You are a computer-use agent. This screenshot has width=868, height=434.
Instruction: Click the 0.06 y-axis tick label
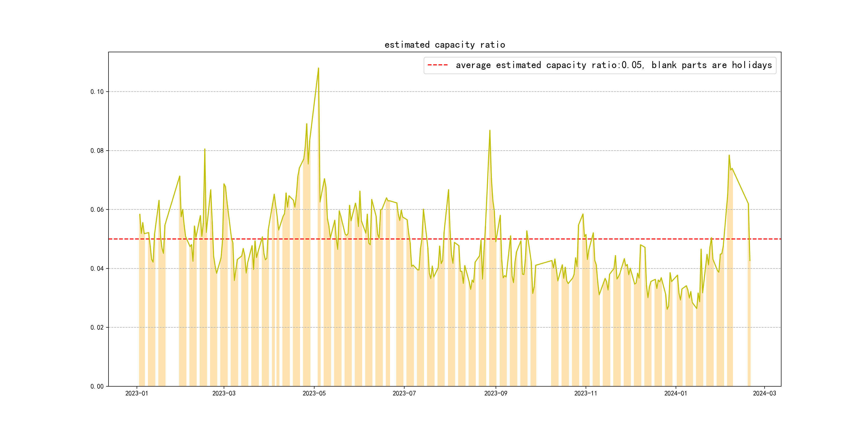[x=97, y=209]
